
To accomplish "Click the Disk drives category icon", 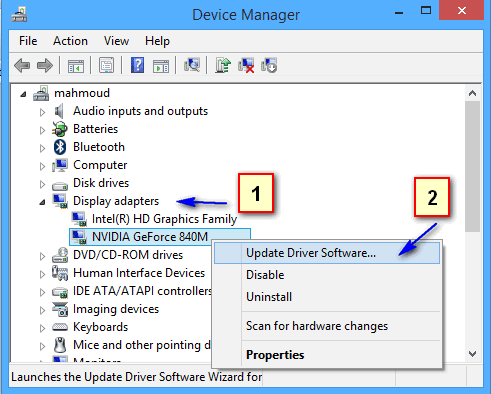I will click(60, 185).
